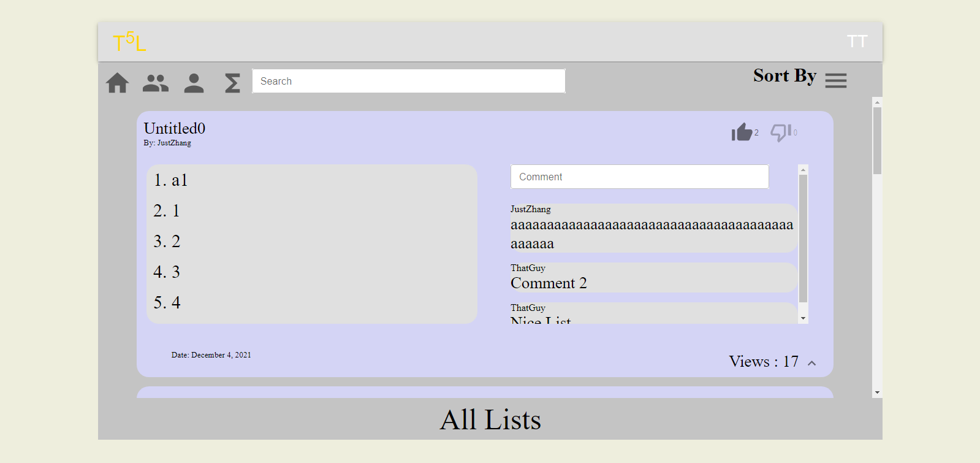Like the Untitled0 list with thumbs up
This screenshot has height=463, width=980.
742,132
